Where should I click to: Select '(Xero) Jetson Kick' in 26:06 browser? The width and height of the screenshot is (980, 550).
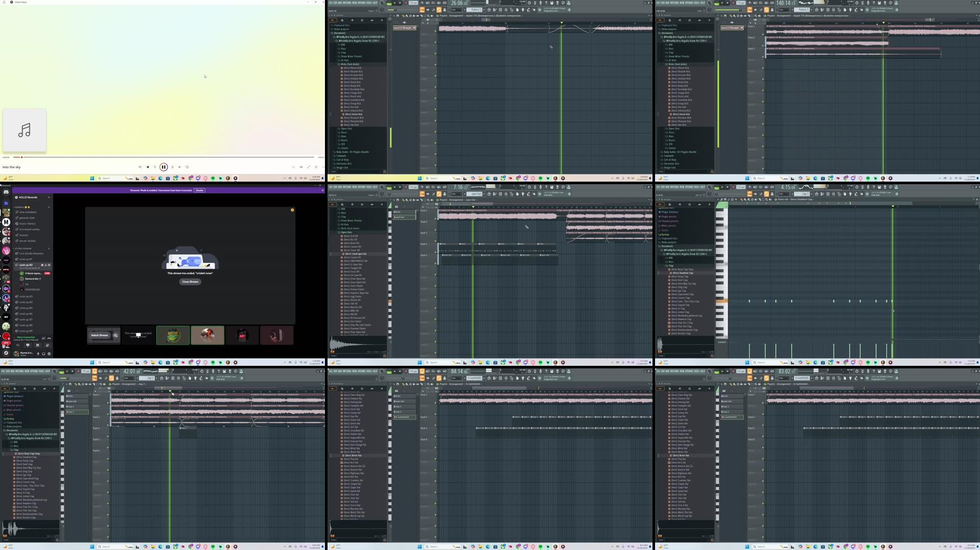353,114
